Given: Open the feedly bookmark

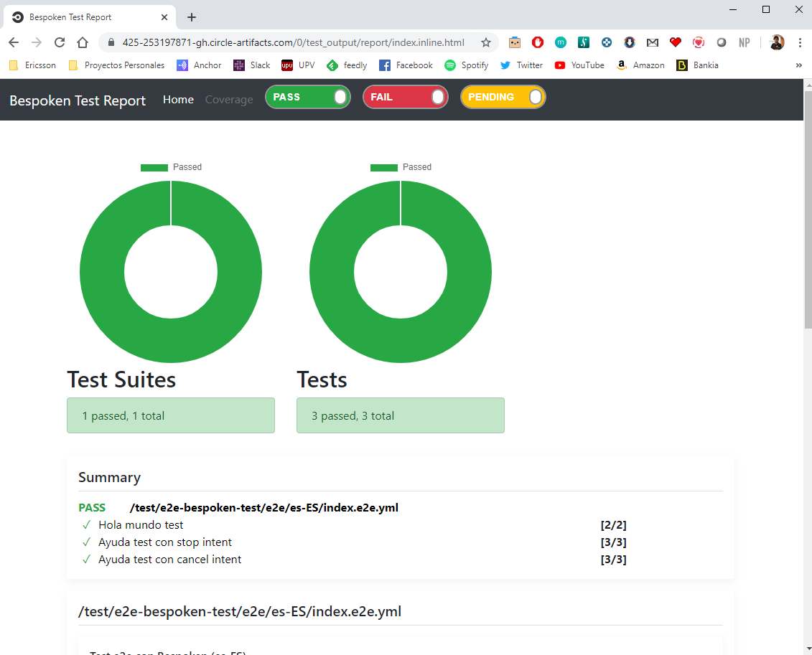Looking at the screenshot, I should pyautogui.click(x=347, y=65).
